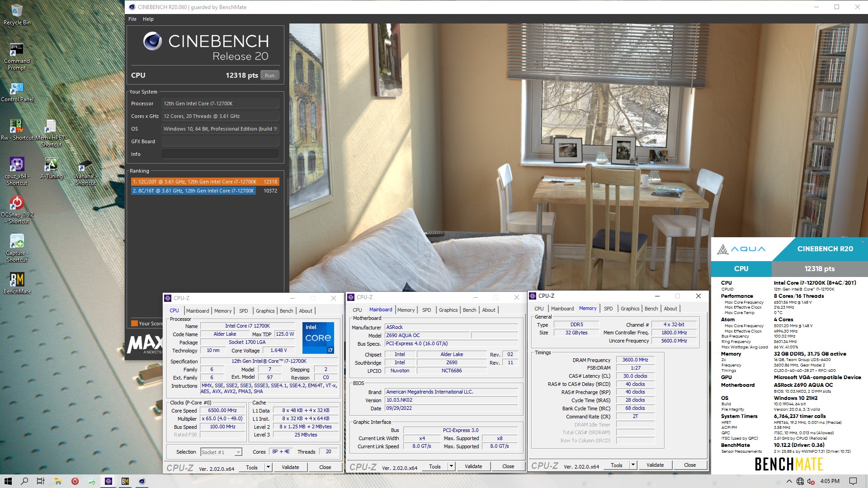Switch to SPD tab in Mainboard CPU-Z window
Screen dimensions: 868x488
tap(427, 310)
